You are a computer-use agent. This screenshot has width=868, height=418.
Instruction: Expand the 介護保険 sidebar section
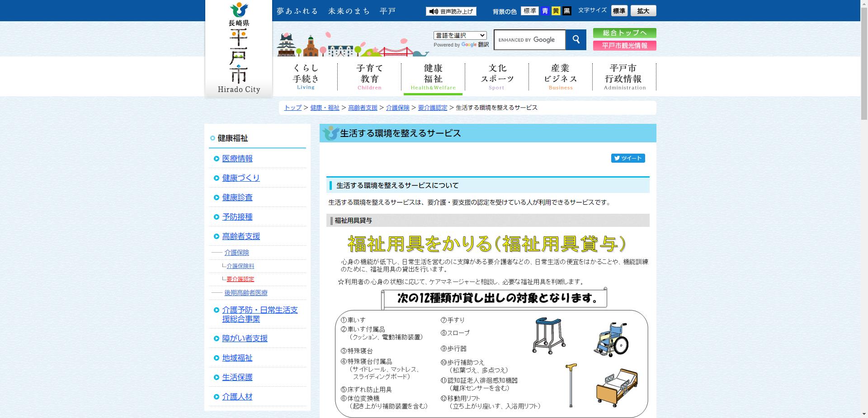237,253
